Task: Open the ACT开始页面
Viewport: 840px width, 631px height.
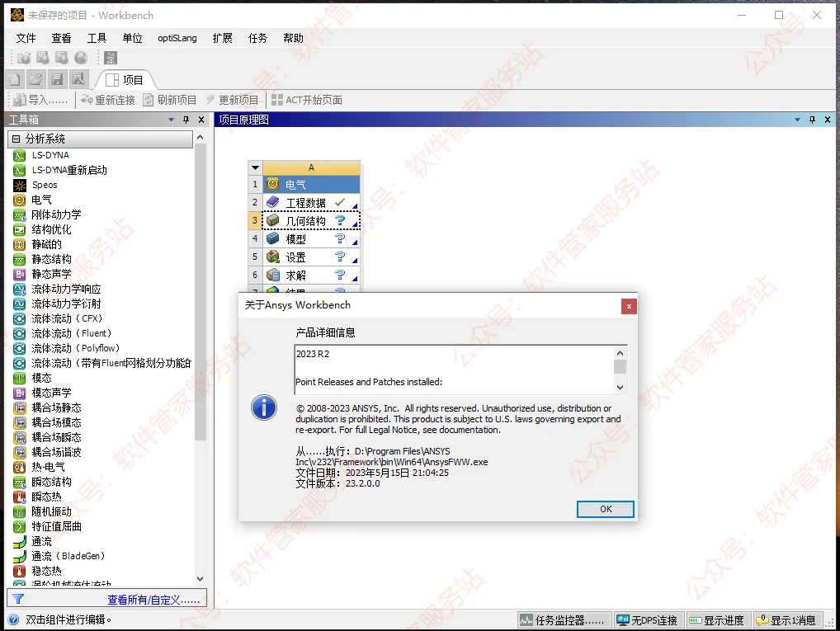Action: [x=307, y=100]
